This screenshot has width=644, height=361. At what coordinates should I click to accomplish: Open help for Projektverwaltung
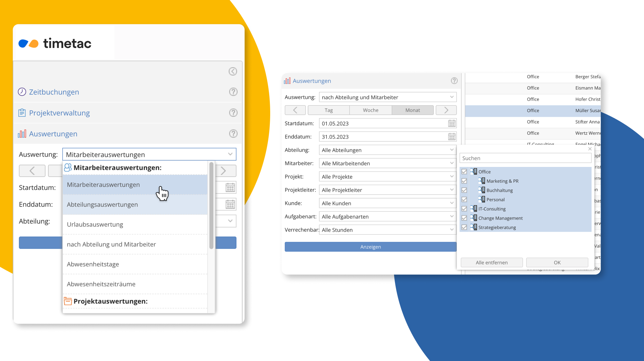coord(233,113)
